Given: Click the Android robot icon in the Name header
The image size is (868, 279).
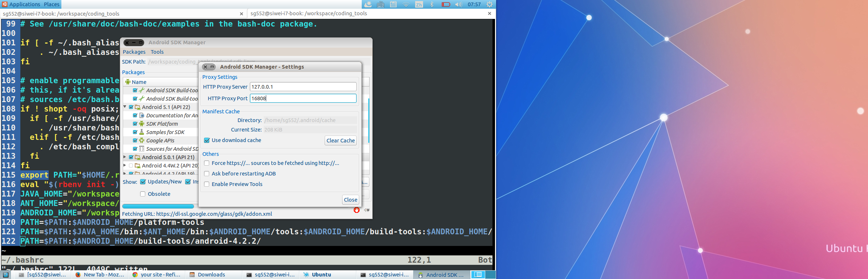Looking at the screenshot, I should 128,82.
